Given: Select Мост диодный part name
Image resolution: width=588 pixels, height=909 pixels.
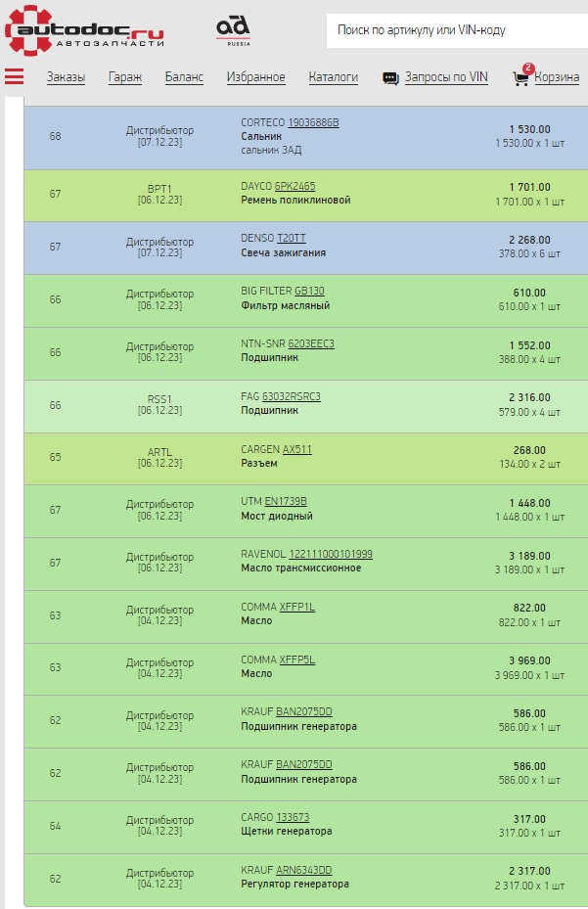Looking at the screenshot, I should click(277, 516).
